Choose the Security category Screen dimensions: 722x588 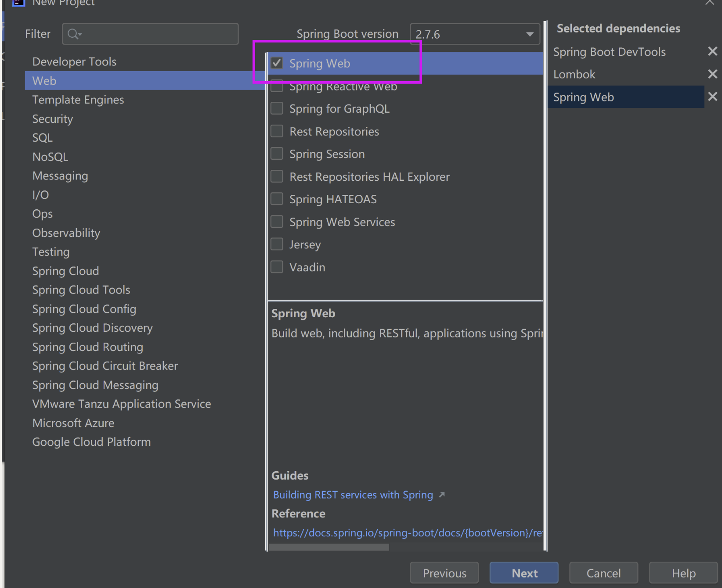(x=53, y=118)
